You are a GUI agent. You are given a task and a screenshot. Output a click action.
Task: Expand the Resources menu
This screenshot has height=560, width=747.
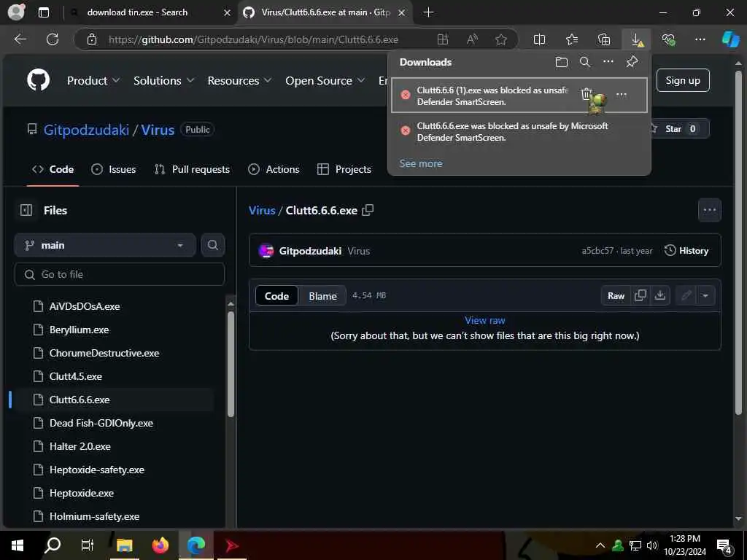239,80
